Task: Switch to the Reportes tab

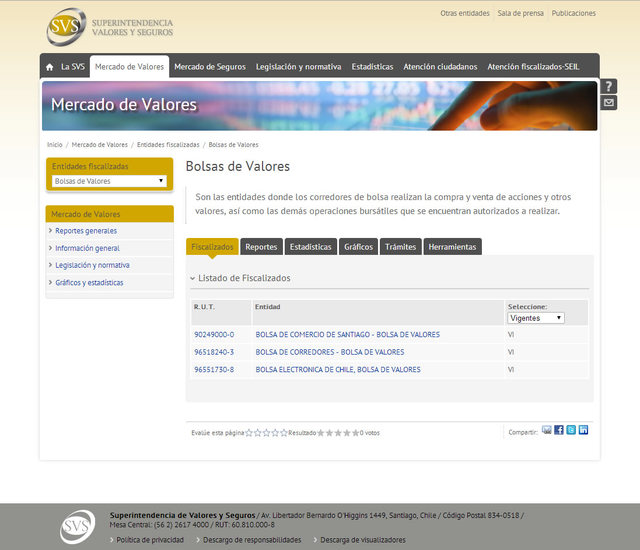Action: coord(261,247)
